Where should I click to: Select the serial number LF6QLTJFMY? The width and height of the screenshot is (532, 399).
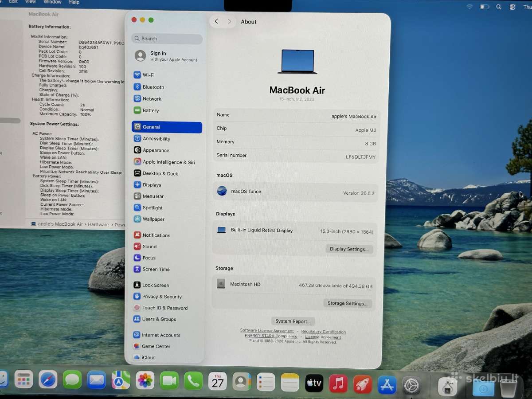point(360,157)
